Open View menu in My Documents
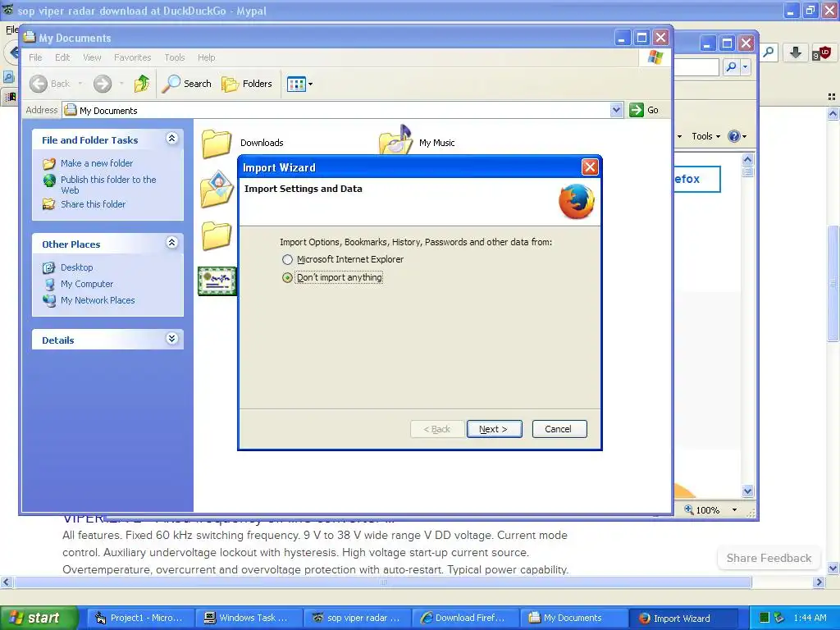840x630 pixels. click(92, 57)
